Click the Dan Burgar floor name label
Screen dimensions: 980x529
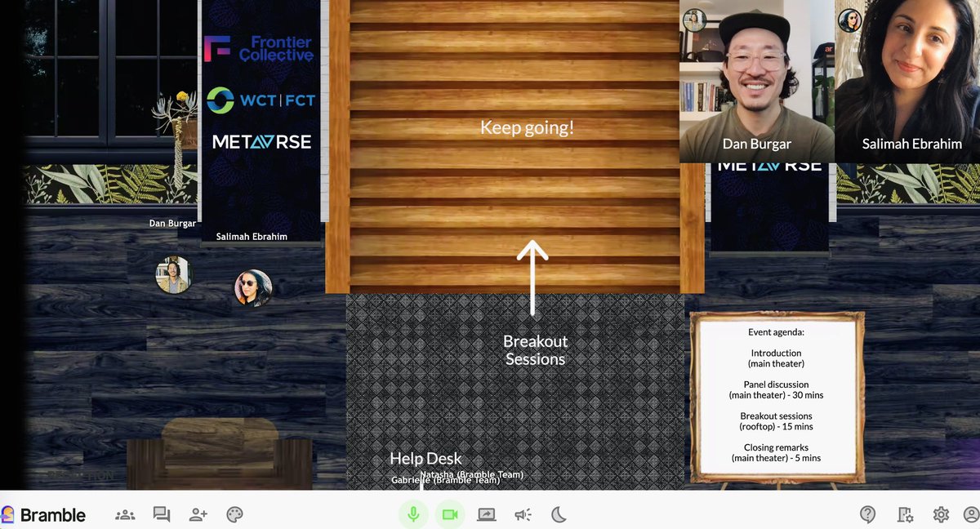pos(172,223)
